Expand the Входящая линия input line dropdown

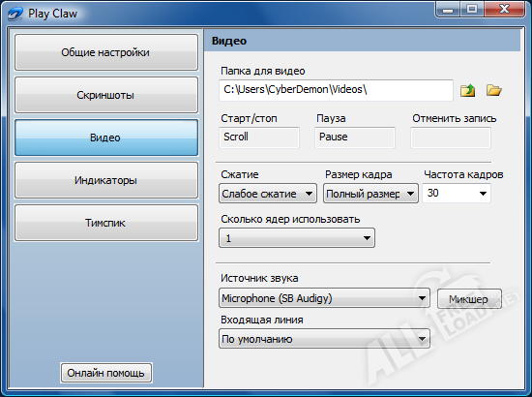324,339
